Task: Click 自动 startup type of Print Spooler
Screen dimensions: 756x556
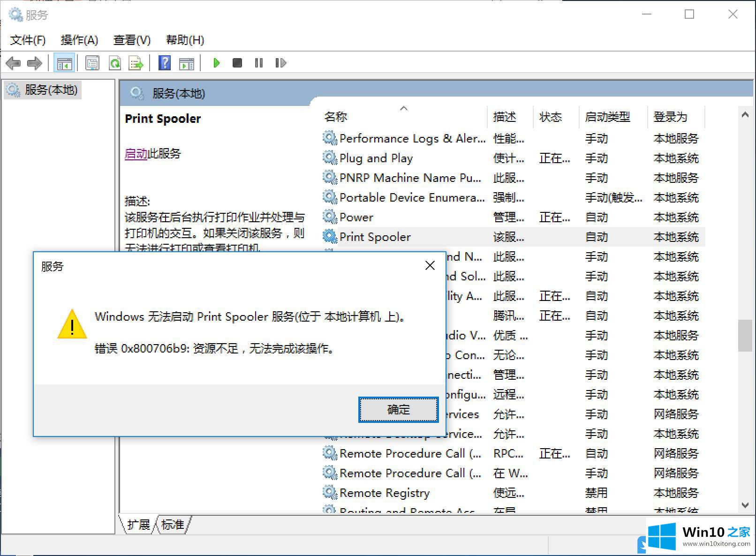Action: (x=596, y=237)
